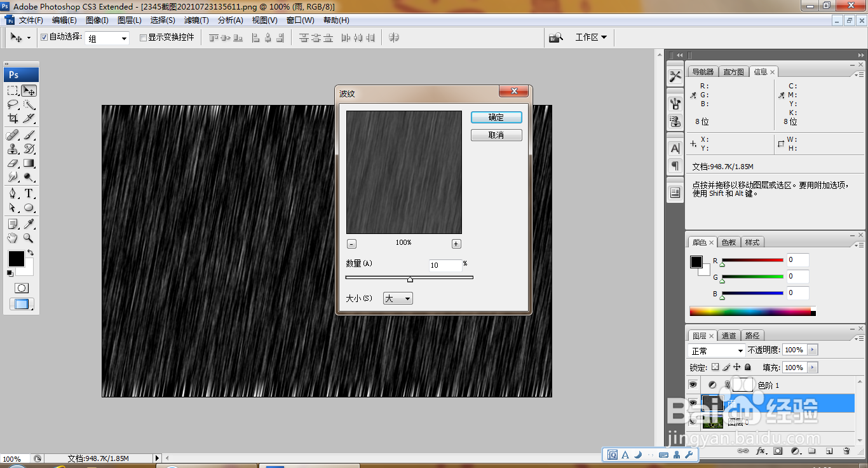The image size is (868, 468).
Task: Select the Crop tool
Action: click(x=13, y=118)
